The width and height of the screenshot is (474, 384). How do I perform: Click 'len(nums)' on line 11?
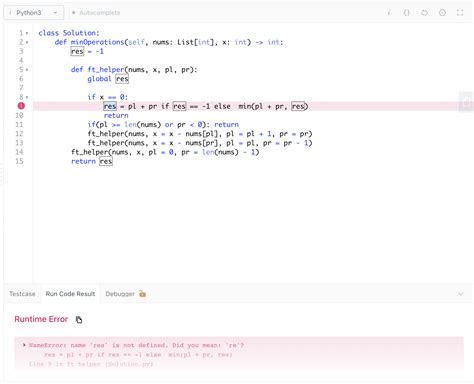pyautogui.click(x=143, y=124)
